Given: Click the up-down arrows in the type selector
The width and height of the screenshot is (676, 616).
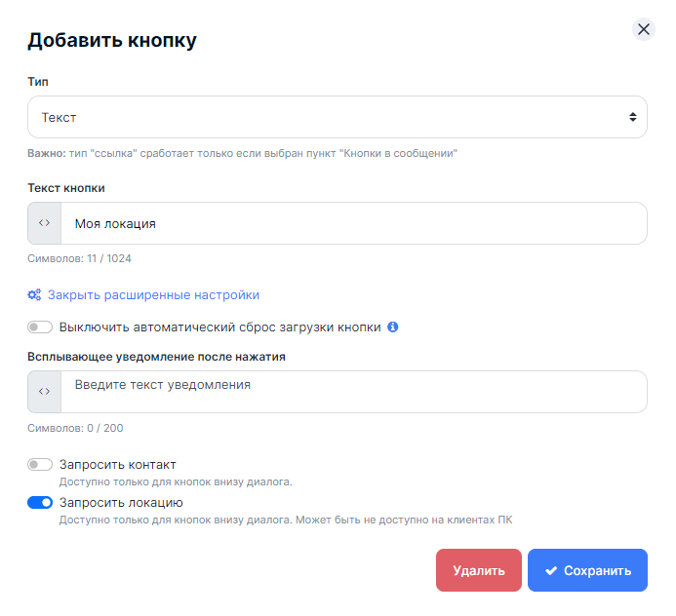Looking at the screenshot, I should (632, 117).
